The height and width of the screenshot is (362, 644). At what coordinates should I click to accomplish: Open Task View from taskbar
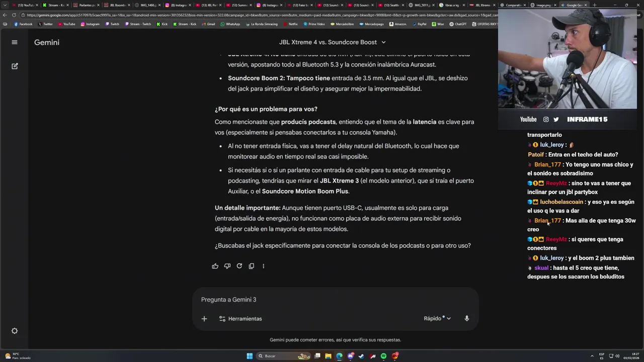click(x=317, y=356)
